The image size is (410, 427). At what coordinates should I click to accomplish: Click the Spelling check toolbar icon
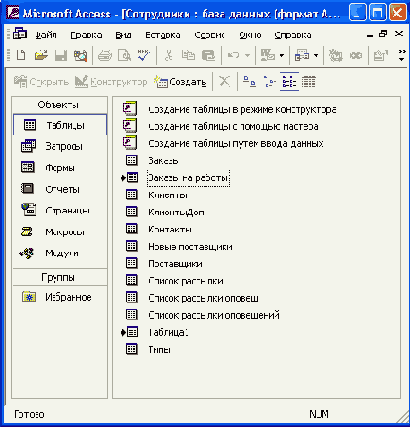click(x=144, y=55)
